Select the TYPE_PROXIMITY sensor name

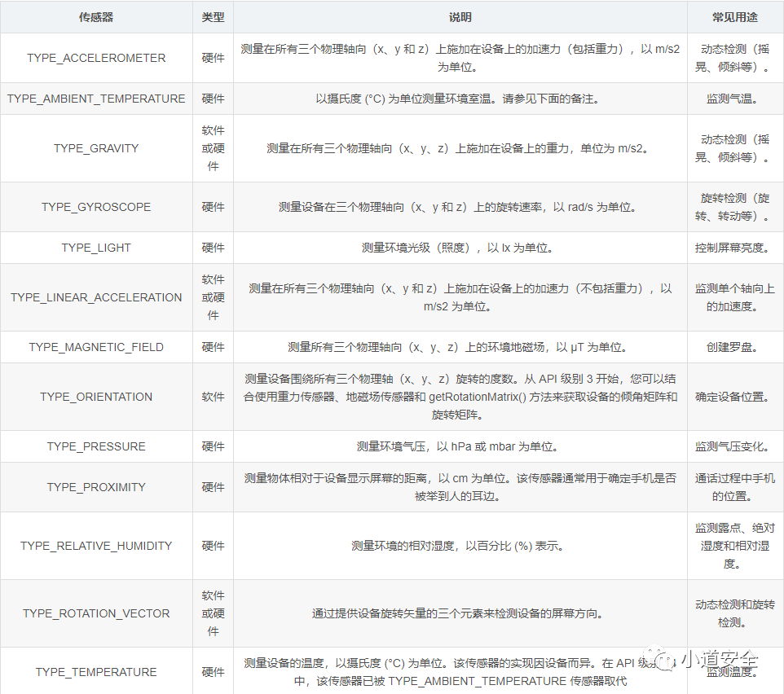pos(96,487)
